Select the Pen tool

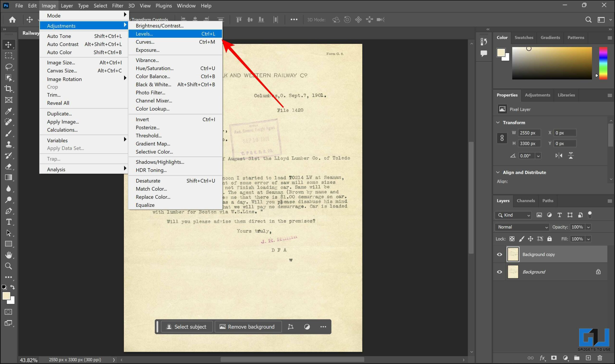(9, 211)
